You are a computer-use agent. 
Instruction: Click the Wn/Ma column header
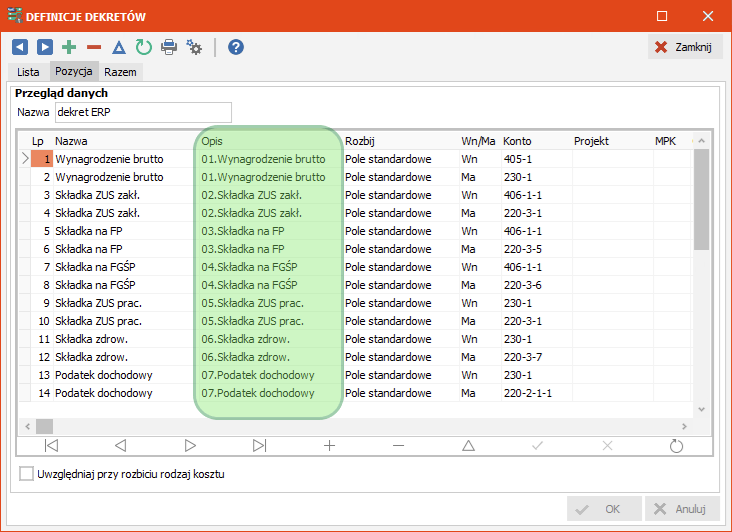[x=478, y=141]
